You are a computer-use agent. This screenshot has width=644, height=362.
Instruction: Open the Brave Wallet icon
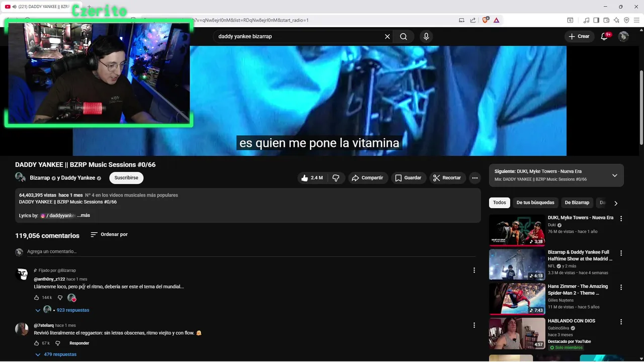(606, 20)
